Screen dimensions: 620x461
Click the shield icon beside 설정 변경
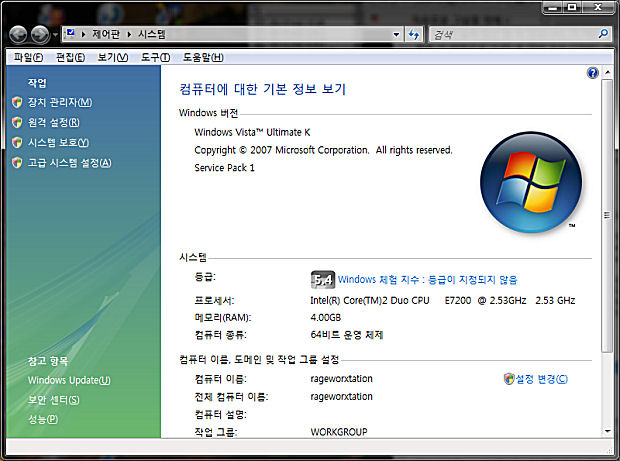coord(509,379)
